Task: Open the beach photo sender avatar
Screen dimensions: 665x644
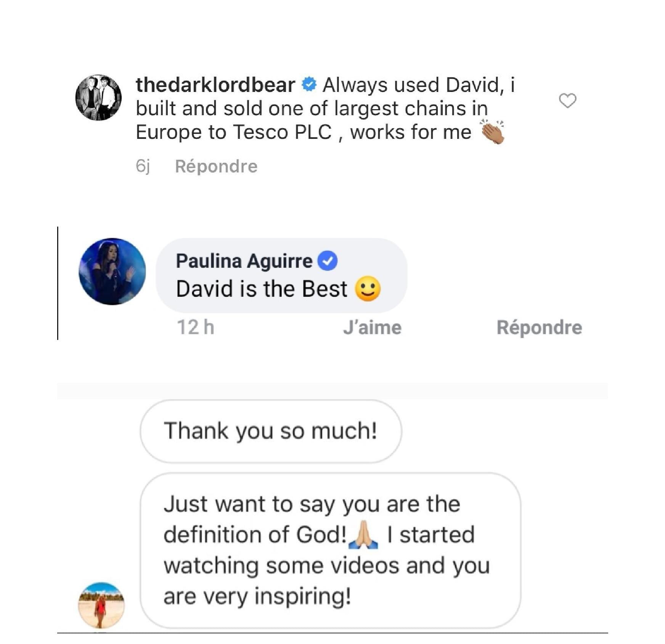Action: tap(101, 605)
